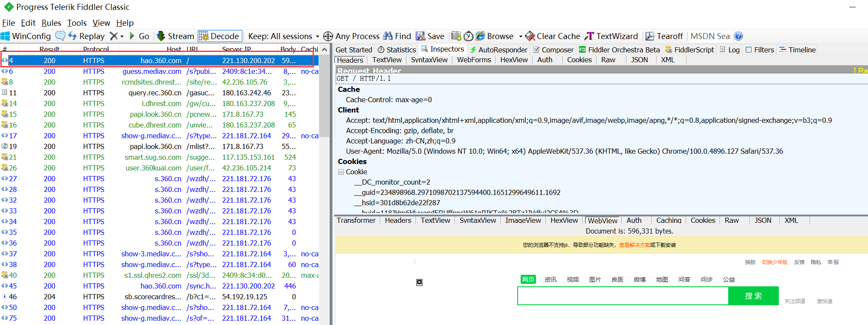Open the Timeline tab
This screenshot has width=868, height=325.
(797, 50)
